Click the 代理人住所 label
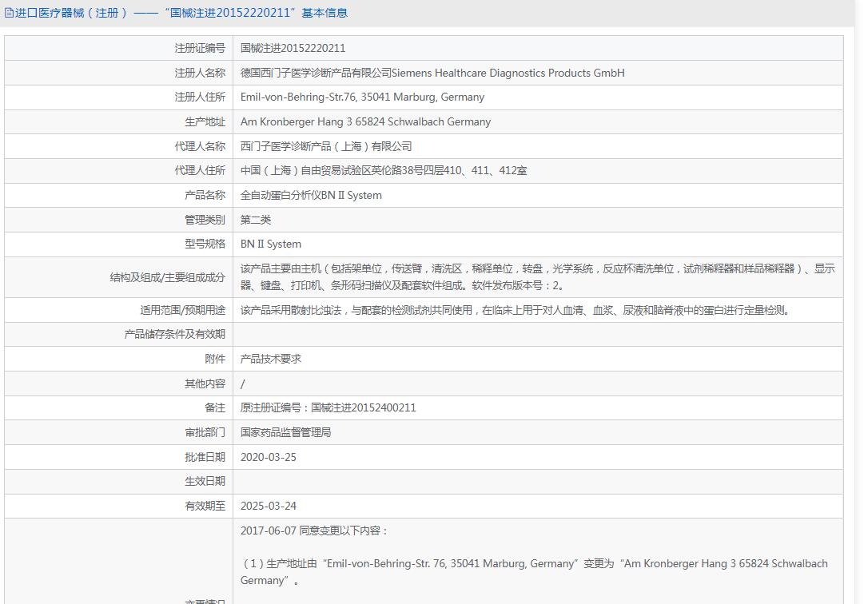This screenshot has height=604, width=868. pyautogui.click(x=200, y=170)
